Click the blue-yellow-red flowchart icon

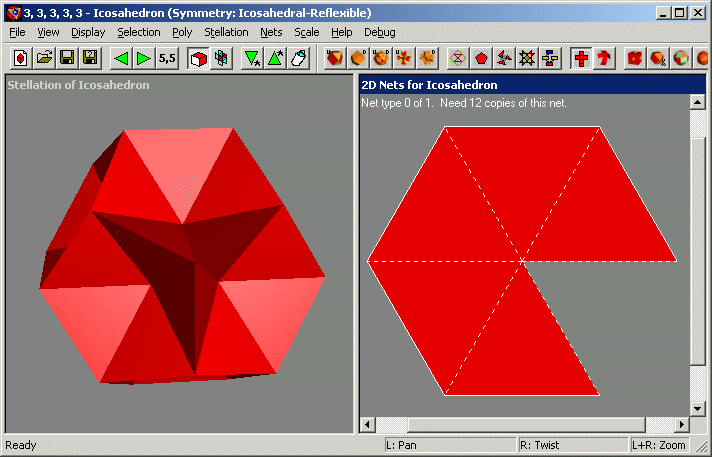click(550, 58)
